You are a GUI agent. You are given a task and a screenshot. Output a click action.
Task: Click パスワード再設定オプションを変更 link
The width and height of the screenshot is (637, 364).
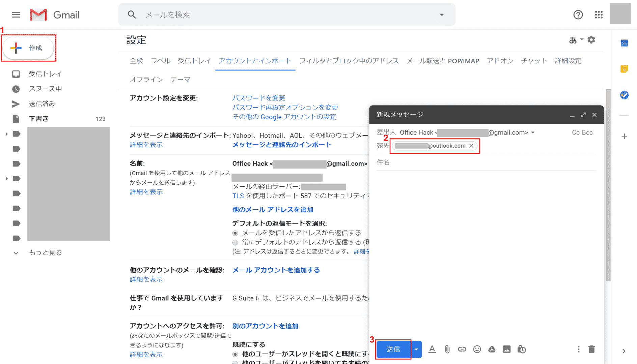[x=285, y=108]
